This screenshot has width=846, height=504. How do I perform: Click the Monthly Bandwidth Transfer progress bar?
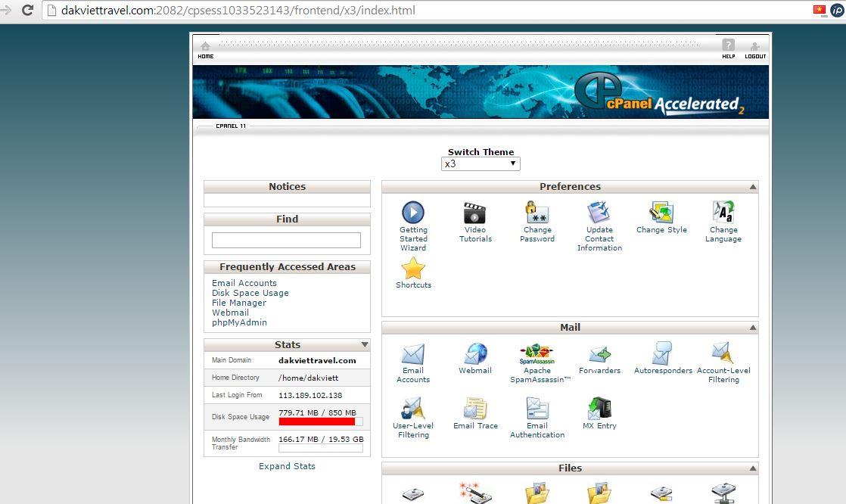click(321, 449)
